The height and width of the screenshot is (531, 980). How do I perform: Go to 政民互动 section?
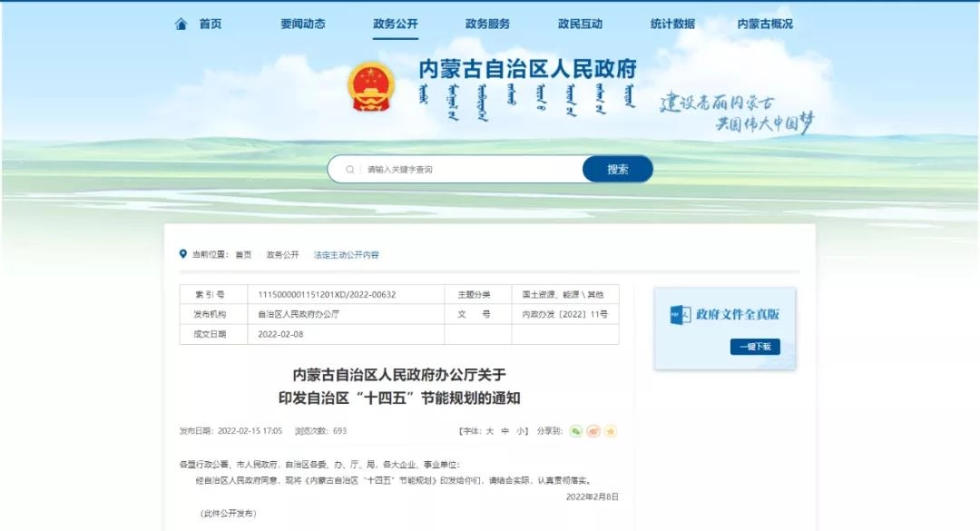pos(581,25)
